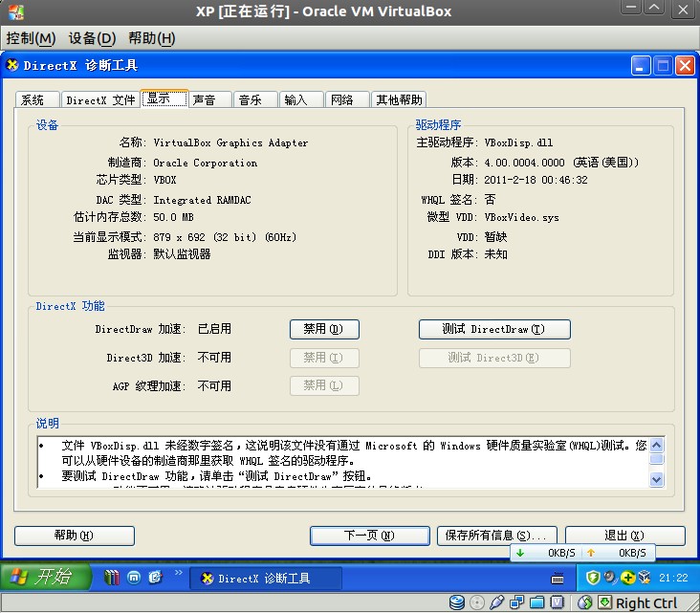The width and height of the screenshot is (700, 613).
Task: Click the speaker volume tray icon
Action: (610, 578)
